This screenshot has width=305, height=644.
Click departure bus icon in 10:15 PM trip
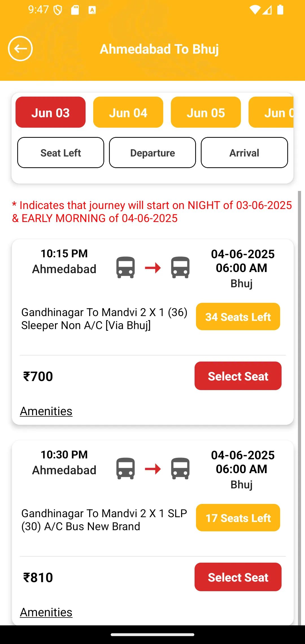pos(125,267)
